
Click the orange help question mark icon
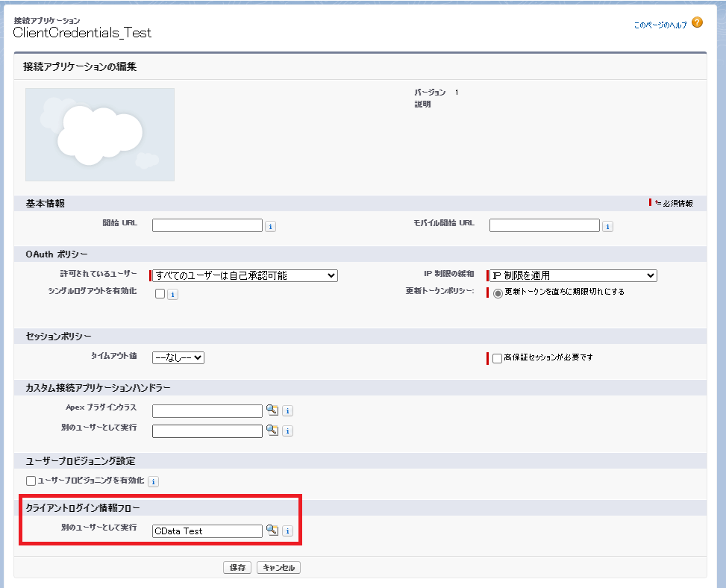tap(696, 23)
